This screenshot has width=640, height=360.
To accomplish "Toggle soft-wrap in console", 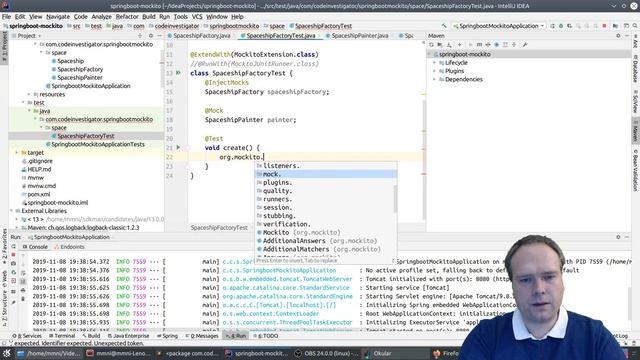I will [x=23, y=273].
